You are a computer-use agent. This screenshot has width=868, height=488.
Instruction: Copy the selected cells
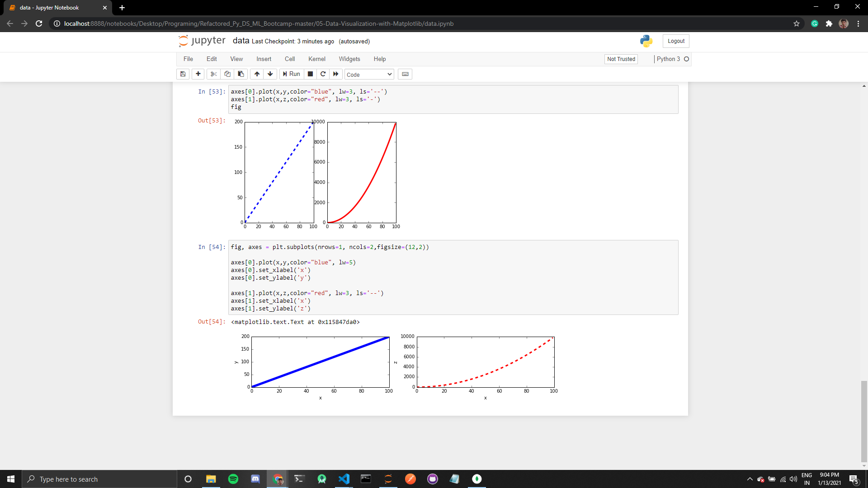click(x=227, y=74)
